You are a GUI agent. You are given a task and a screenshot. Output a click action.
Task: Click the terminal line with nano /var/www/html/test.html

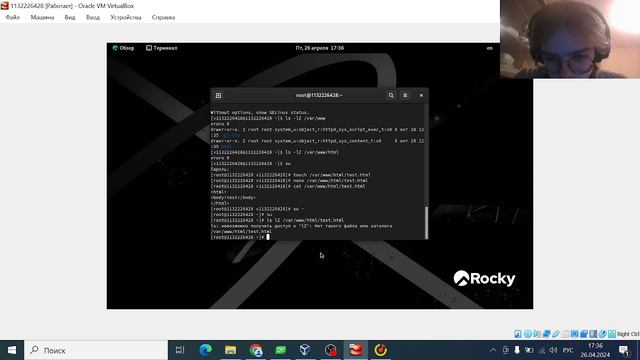pos(289,180)
